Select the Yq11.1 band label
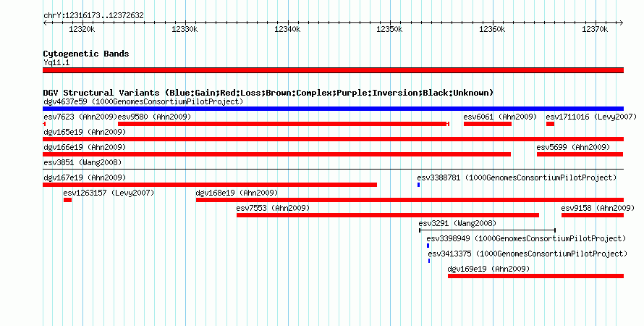The height and width of the screenshot is (326, 644). pos(56,62)
